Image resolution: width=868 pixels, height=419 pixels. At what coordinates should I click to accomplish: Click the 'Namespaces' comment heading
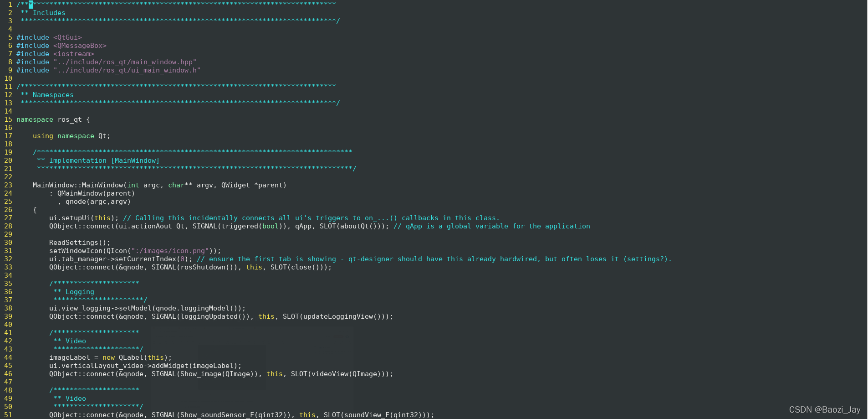point(53,95)
